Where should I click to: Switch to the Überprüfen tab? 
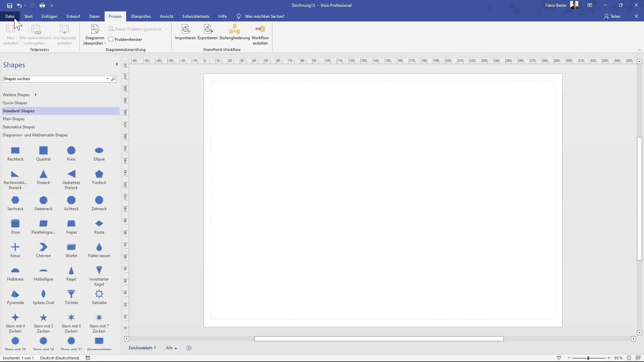(141, 16)
